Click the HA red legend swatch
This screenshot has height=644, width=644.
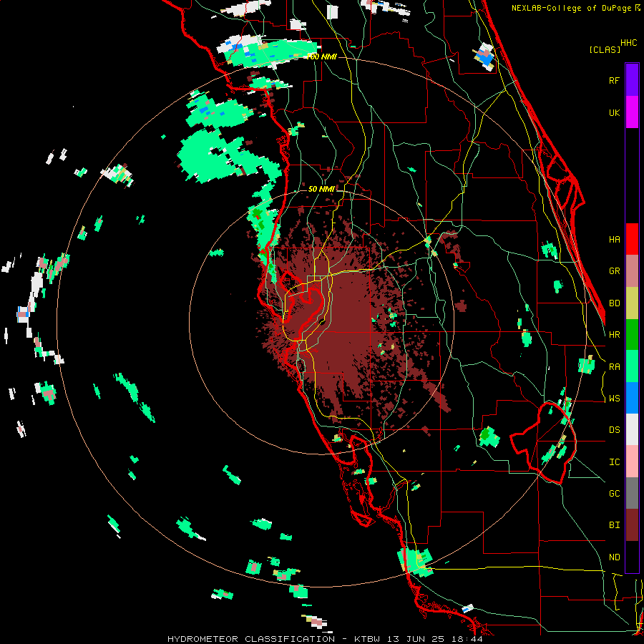click(x=632, y=239)
